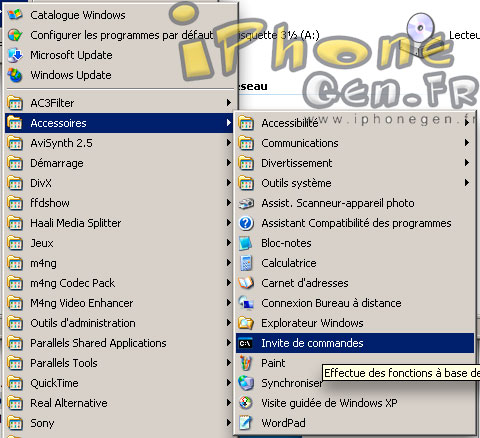This screenshot has width=480, height=438.
Task: Click the Catalogue Windows icon
Action: [15, 15]
